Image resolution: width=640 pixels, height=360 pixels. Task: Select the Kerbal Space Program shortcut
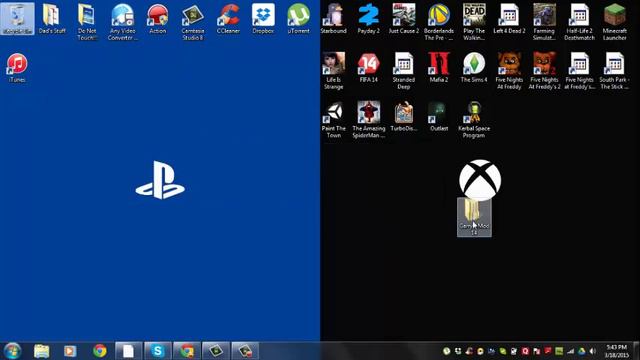pos(474,120)
